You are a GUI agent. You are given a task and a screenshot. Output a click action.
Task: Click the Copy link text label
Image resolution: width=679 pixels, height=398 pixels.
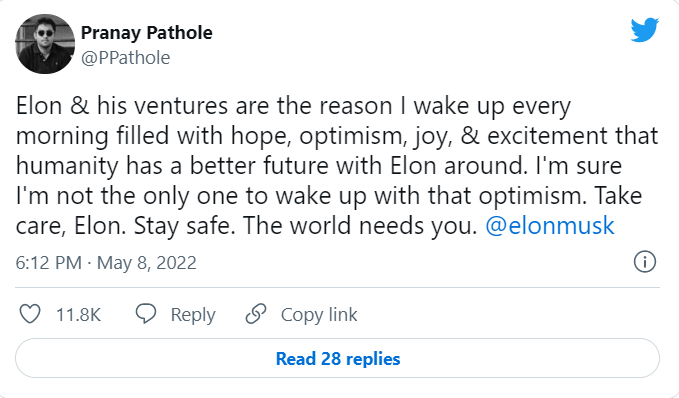[319, 315]
